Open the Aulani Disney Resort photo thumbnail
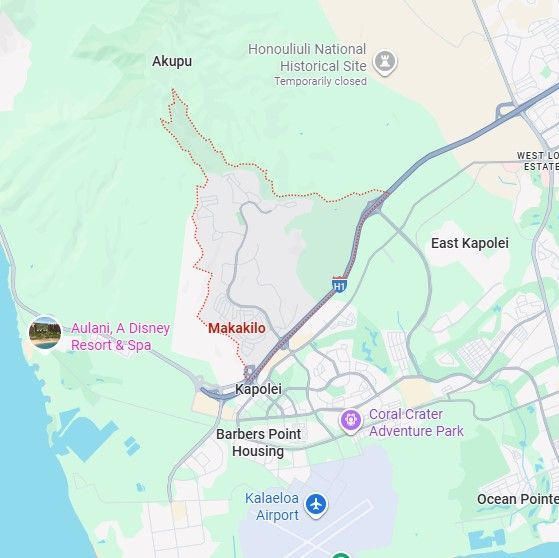The image size is (559, 558). coord(45,333)
